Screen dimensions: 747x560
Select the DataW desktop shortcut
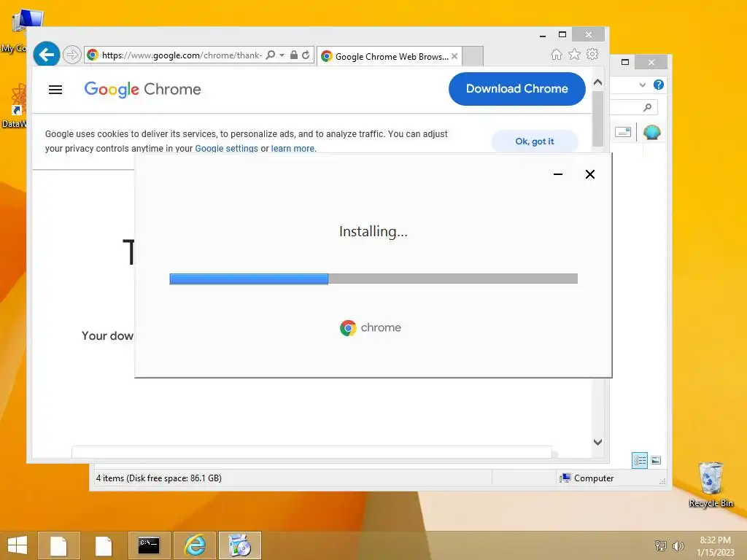pos(15,105)
